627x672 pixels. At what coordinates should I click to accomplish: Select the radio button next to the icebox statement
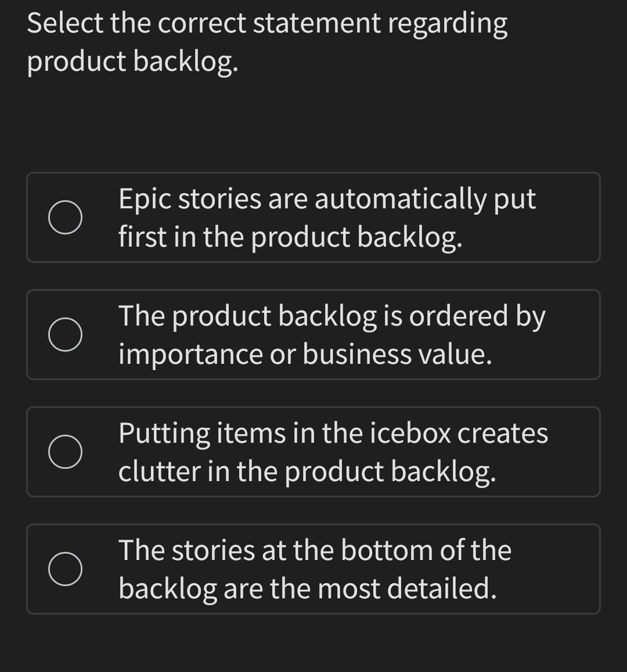[x=66, y=451]
